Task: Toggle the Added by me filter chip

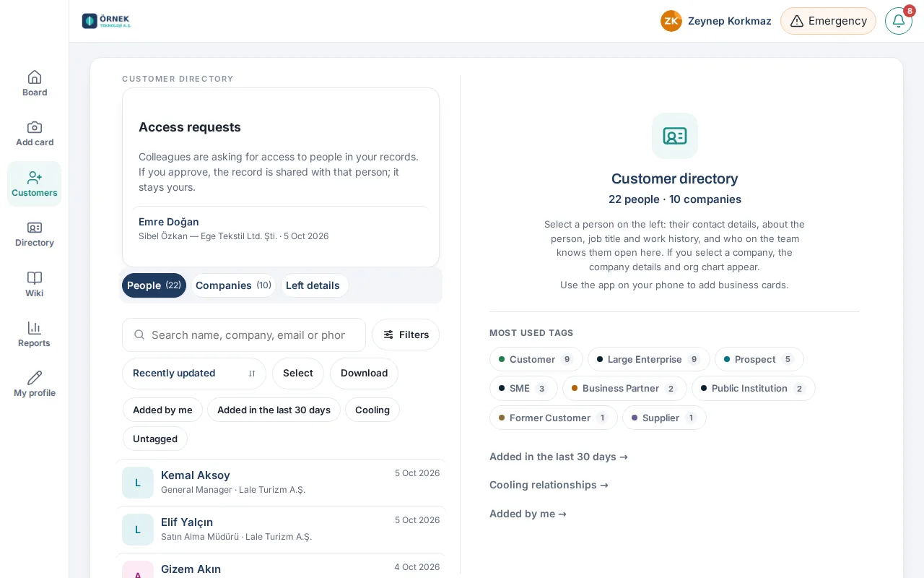Action: 162,410
